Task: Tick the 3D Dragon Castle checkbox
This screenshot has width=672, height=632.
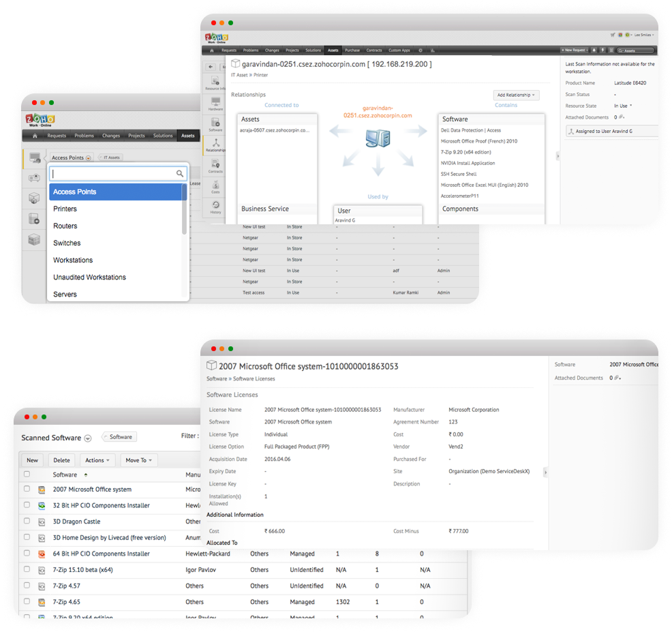Action: click(27, 522)
